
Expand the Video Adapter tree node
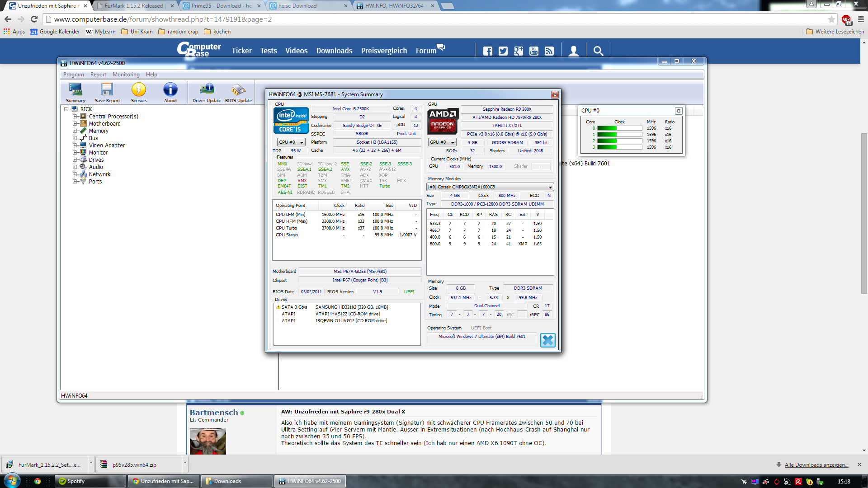coord(75,145)
